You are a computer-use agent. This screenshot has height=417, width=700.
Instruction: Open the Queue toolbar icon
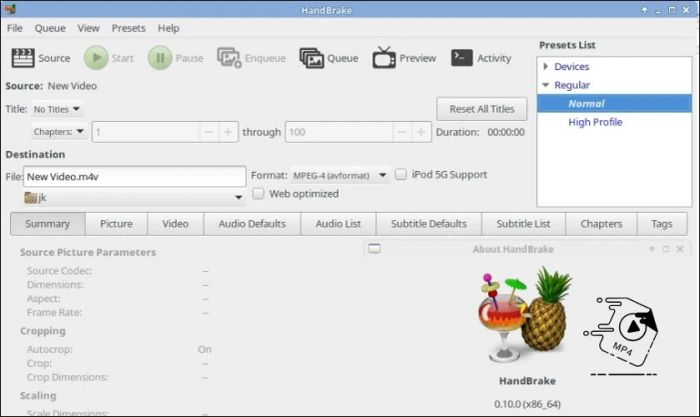312,58
